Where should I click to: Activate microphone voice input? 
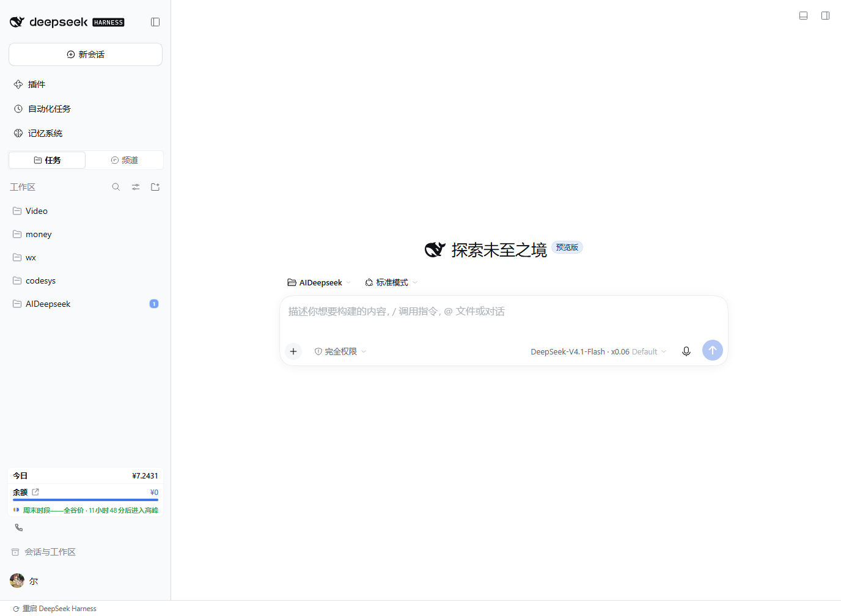[686, 351]
